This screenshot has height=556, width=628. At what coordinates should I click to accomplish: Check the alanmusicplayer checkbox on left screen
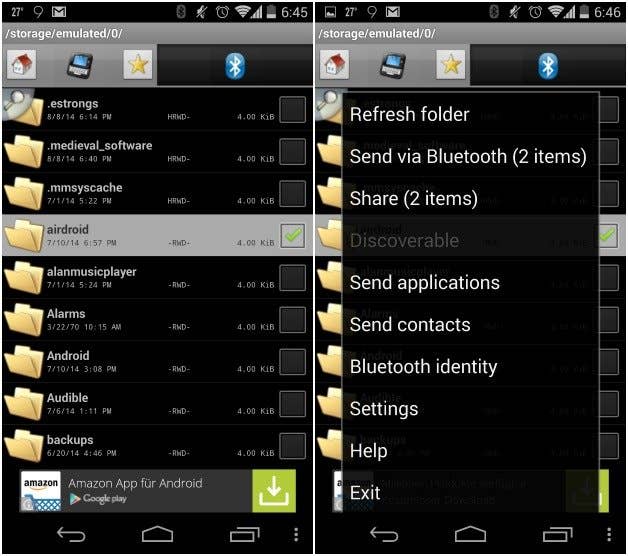(293, 278)
